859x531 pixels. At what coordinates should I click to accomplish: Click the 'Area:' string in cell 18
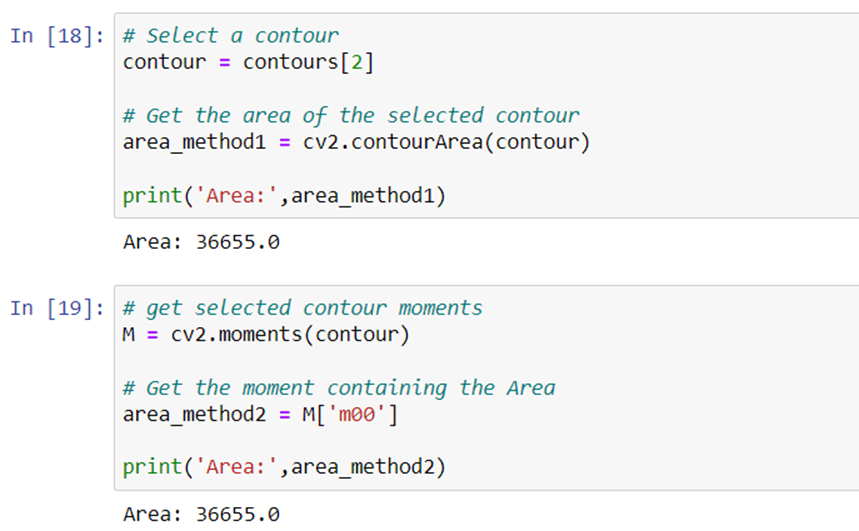(x=237, y=196)
